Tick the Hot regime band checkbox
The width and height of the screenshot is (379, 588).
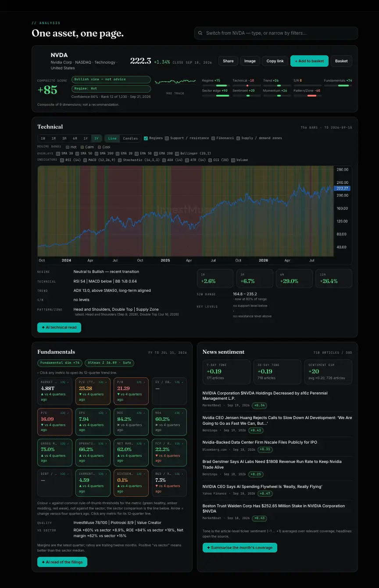click(x=68, y=147)
